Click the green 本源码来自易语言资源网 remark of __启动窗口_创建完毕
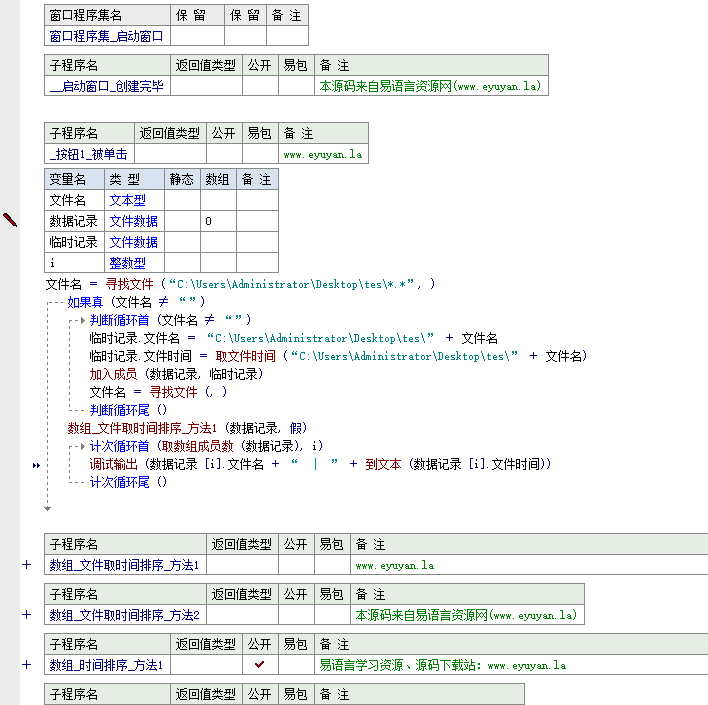This screenshot has height=705, width=708. point(430,86)
